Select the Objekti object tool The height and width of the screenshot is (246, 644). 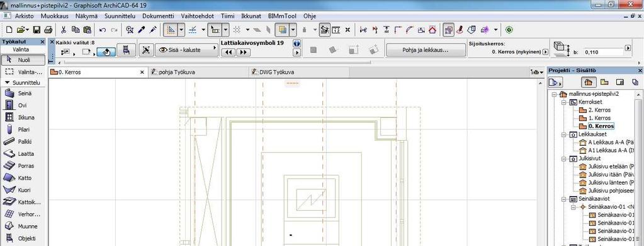click(x=22, y=238)
